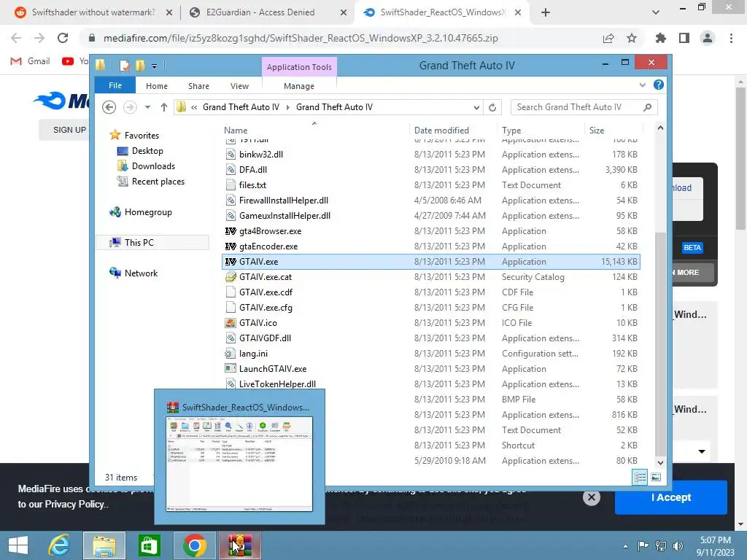Click the Chrome reload page icon

pos(63,38)
